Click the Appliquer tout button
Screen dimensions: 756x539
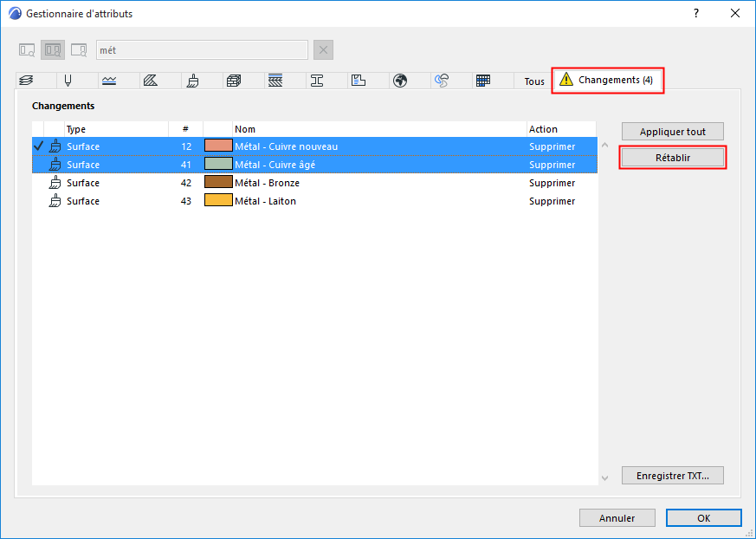pyautogui.click(x=673, y=132)
